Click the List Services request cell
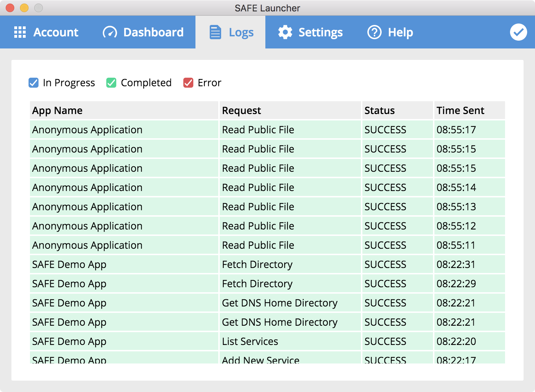 290,341
